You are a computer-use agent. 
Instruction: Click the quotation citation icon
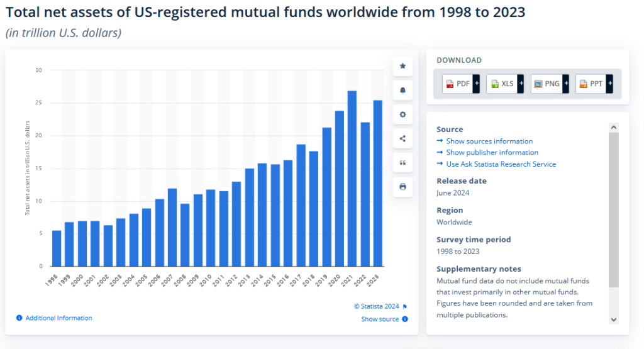[402, 162]
